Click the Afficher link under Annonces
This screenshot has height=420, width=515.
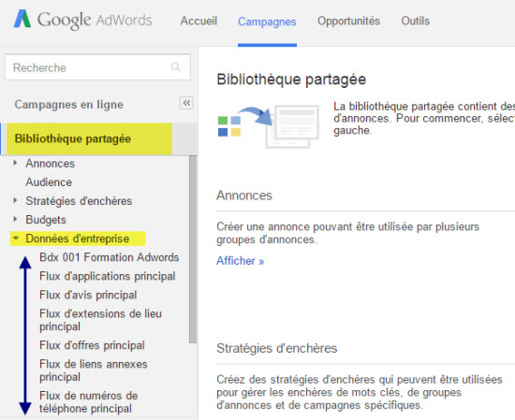coord(240,261)
